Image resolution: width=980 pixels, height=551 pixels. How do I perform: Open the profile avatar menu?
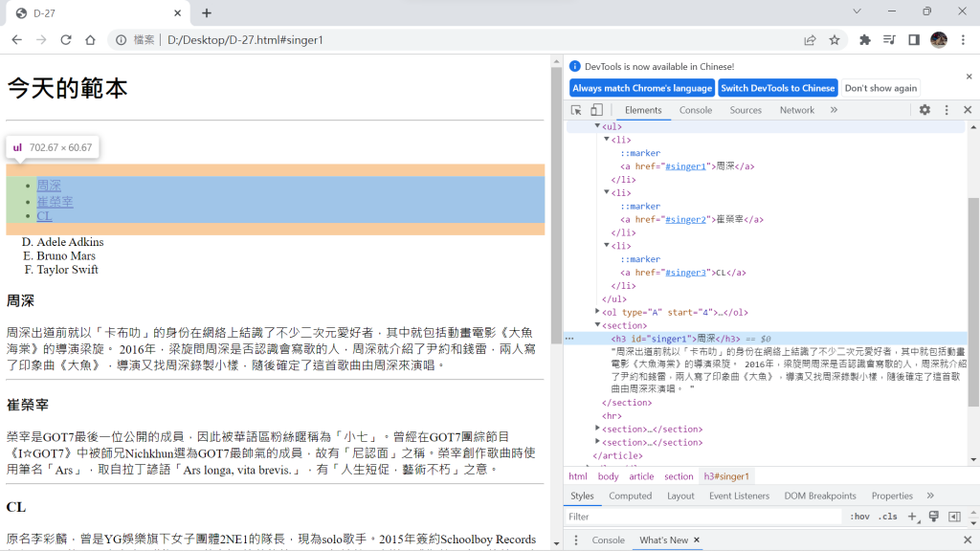pos(939,40)
